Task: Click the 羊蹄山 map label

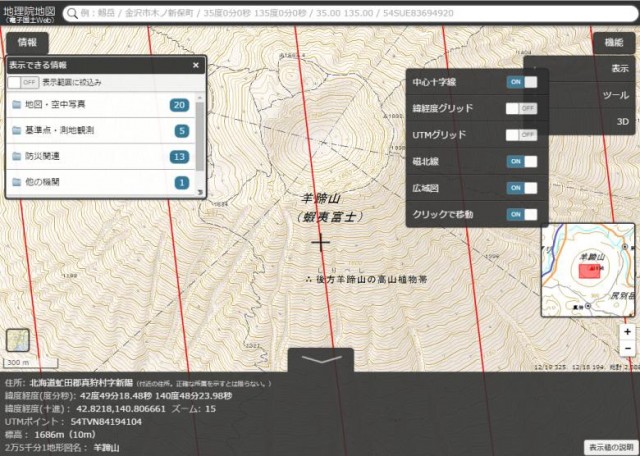Action: (x=320, y=199)
